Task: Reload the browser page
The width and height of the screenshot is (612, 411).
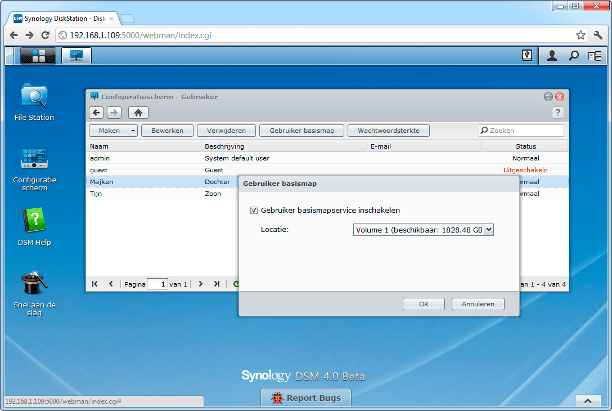Action: coord(45,35)
